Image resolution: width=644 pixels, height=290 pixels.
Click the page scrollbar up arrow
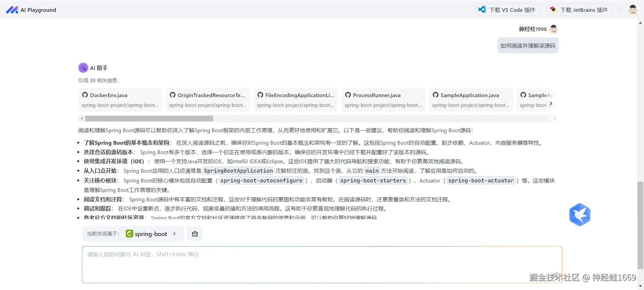[x=640, y=23]
